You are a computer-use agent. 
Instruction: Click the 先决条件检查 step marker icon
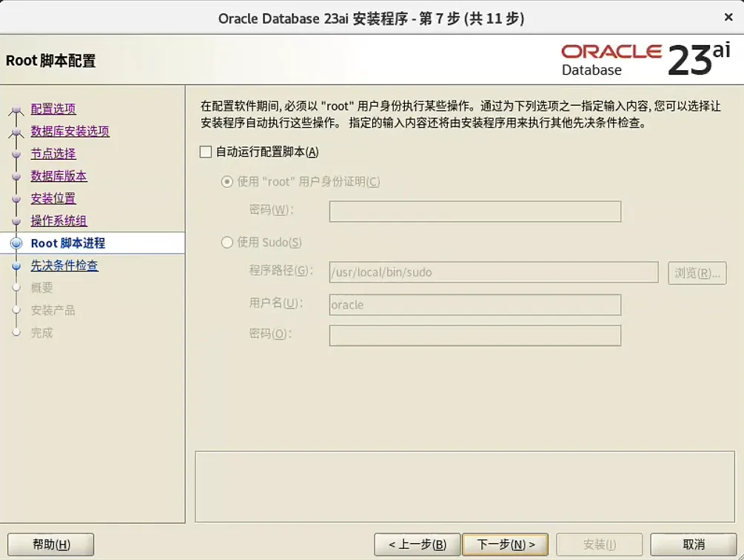[x=16, y=265]
